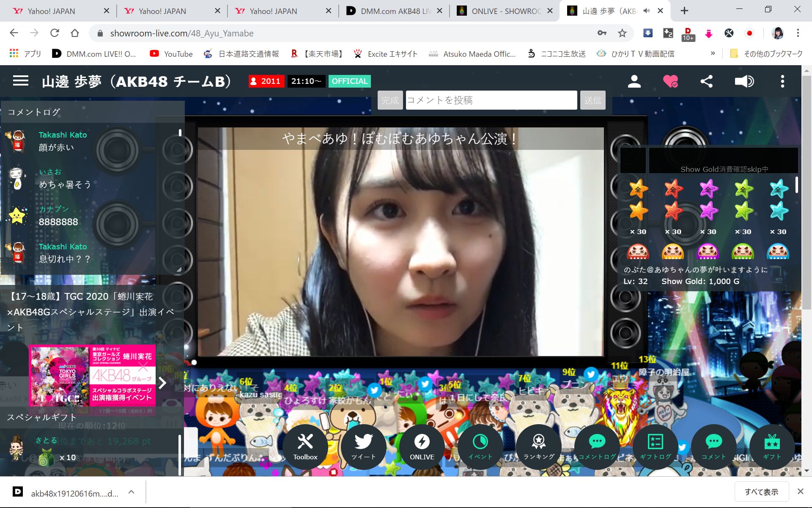Screen dimensions: 812x508
Task: Open a new browser tab
Action: pos(684,11)
